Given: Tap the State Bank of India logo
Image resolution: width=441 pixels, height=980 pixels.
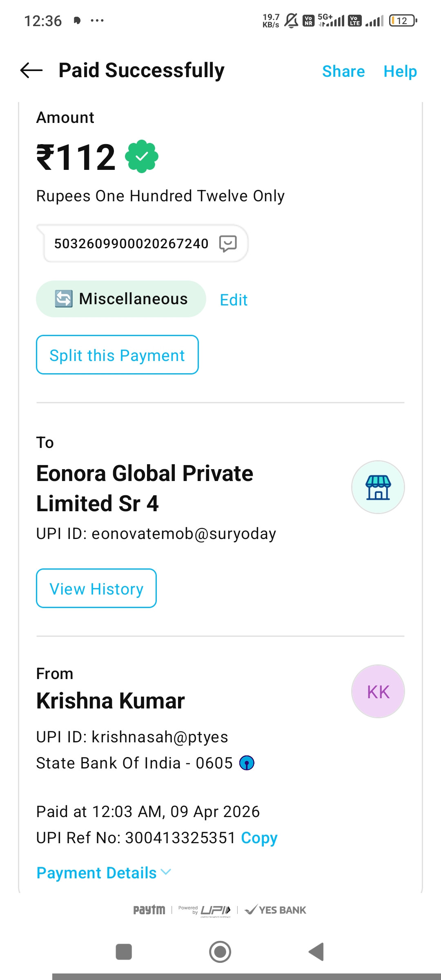Looking at the screenshot, I should pyautogui.click(x=247, y=763).
